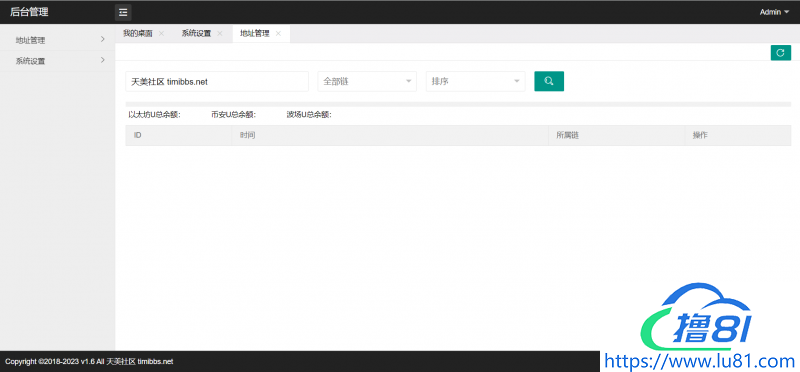Click the 币安U总余额 label
The height and width of the screenshot is (372, 800).
click(234, 115)
